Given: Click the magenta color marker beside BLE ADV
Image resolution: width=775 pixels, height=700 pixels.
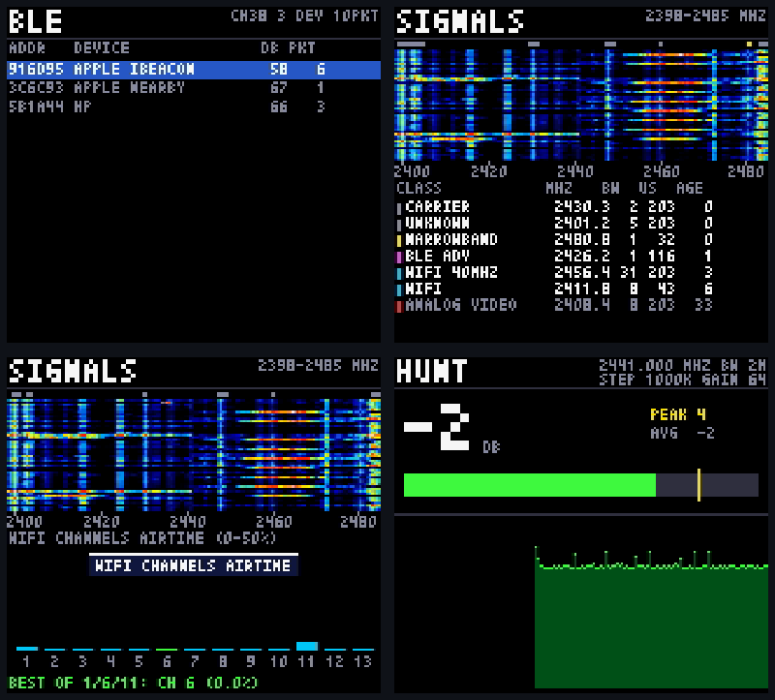Looking at the screenshot, I should 399,258.
